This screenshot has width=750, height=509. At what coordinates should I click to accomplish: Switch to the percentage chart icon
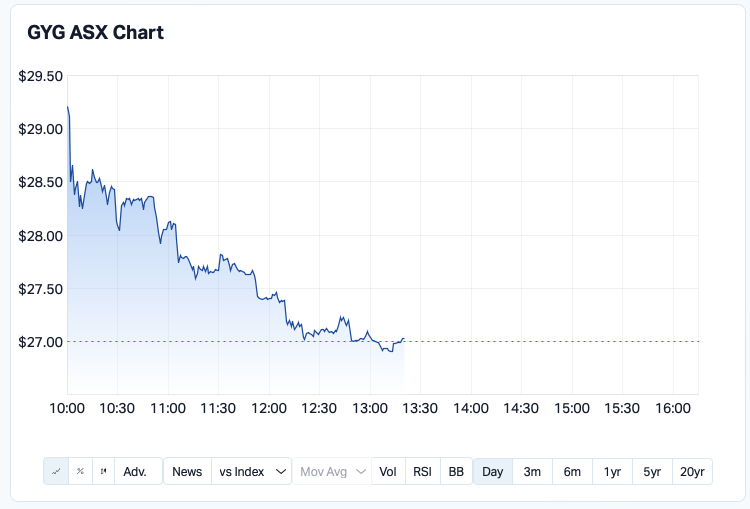[x=79, y=471]
